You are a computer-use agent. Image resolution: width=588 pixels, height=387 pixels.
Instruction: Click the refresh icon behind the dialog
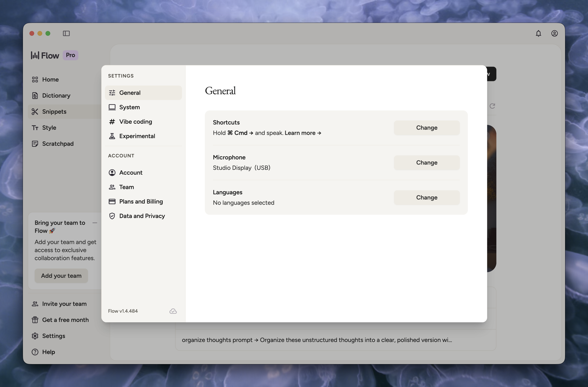tap(492, 106)
